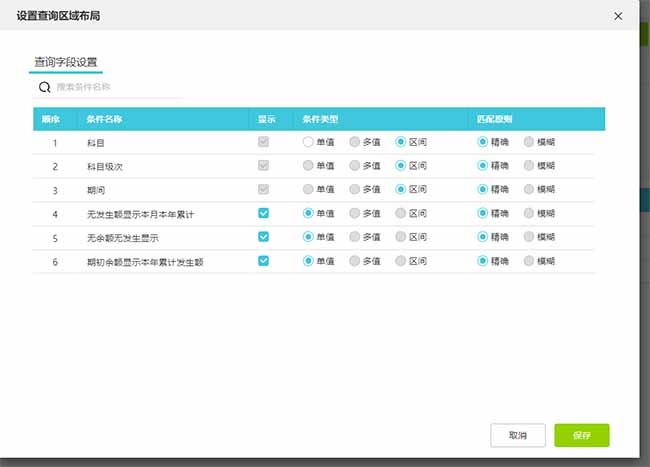Select 精确 for 无余额无发生显示 row
The width and height of the screenshot is (650, 467).
pos(482,237)
